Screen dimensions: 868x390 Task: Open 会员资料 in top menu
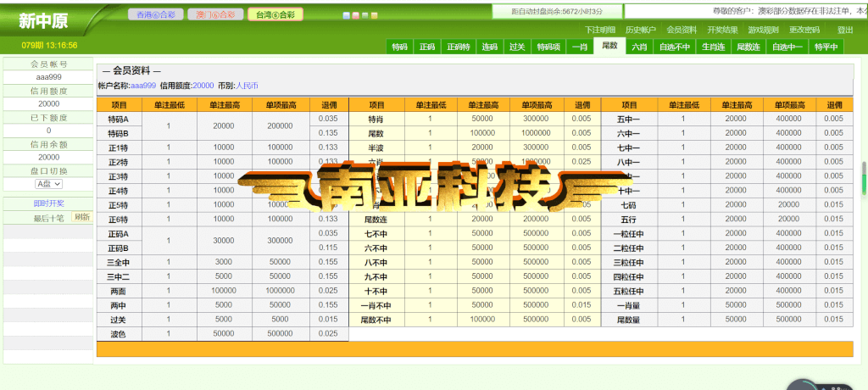pyautogui.click(x=682, y=30)
